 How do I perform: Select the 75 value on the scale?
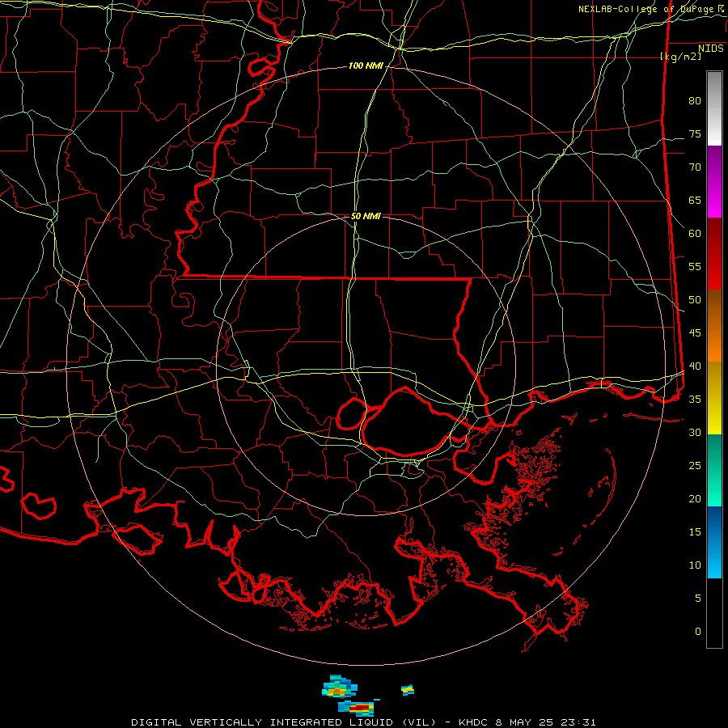pyautogui.click(x=695, y=133)
